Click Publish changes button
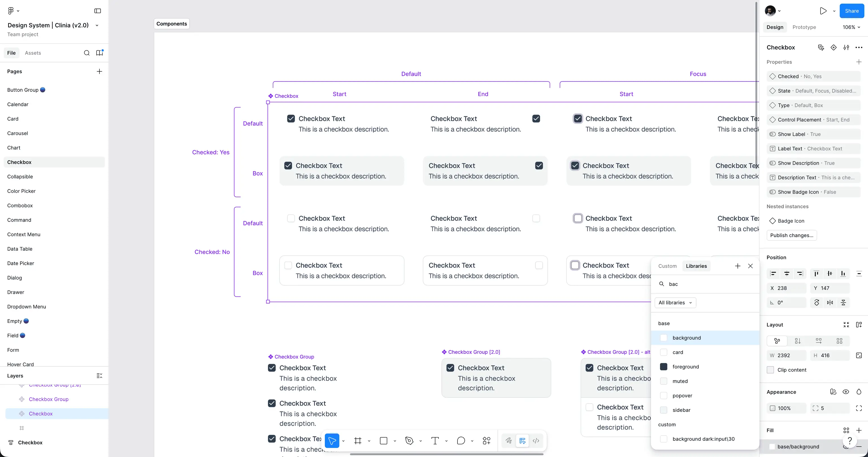868x457 pixels. pos(792,235)
